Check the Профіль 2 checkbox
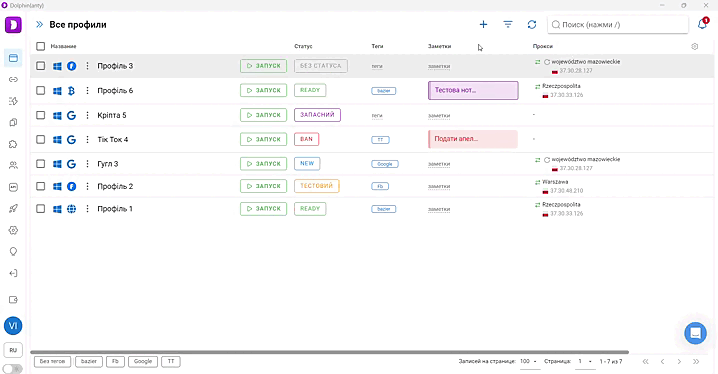 pyautogui.click(x=41, y=186)
